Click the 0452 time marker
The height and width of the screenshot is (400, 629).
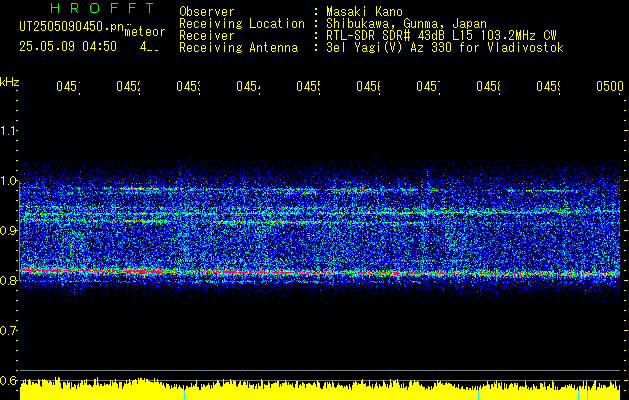point(128,86)
